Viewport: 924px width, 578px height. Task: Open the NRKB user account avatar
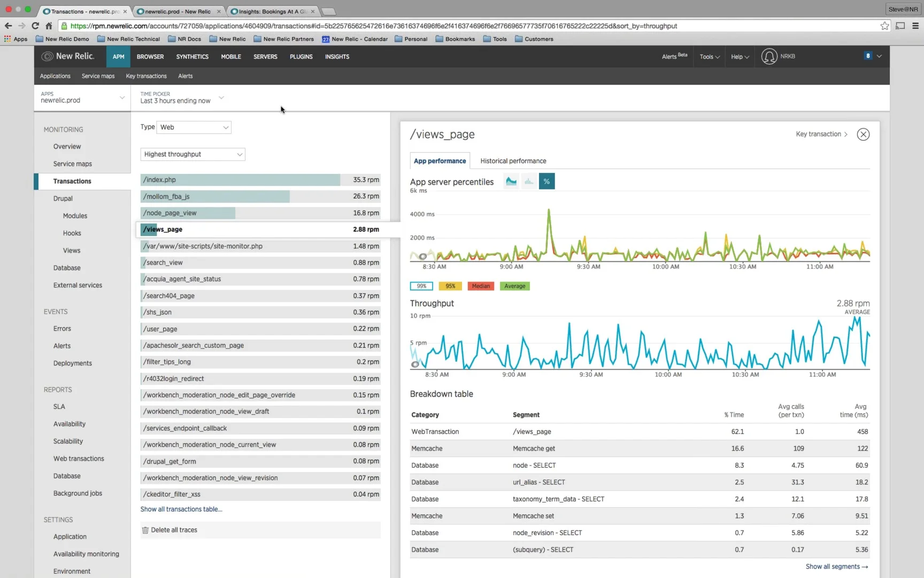pyautogui.click(x=769, y=56)
